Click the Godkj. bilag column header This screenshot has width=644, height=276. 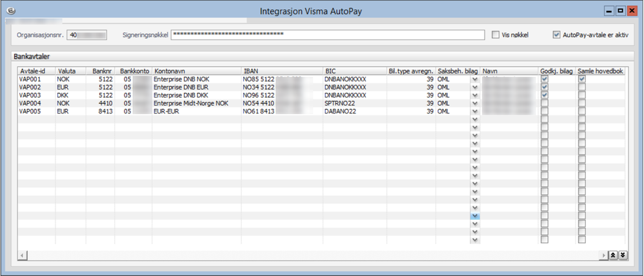[x=558, y=71]
